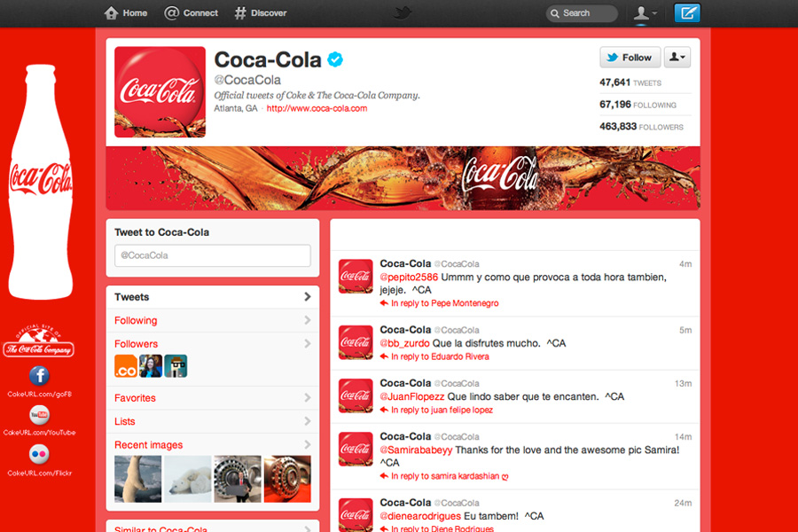Click the Twitter bird icon at top
The width and height of the screenshot is (798, 532).
(x=401, y=12)
